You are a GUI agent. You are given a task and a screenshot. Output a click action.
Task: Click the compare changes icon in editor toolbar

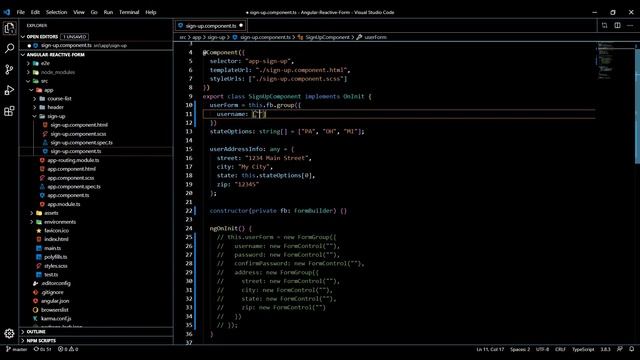pyautogui.click(x=604, y=25)
